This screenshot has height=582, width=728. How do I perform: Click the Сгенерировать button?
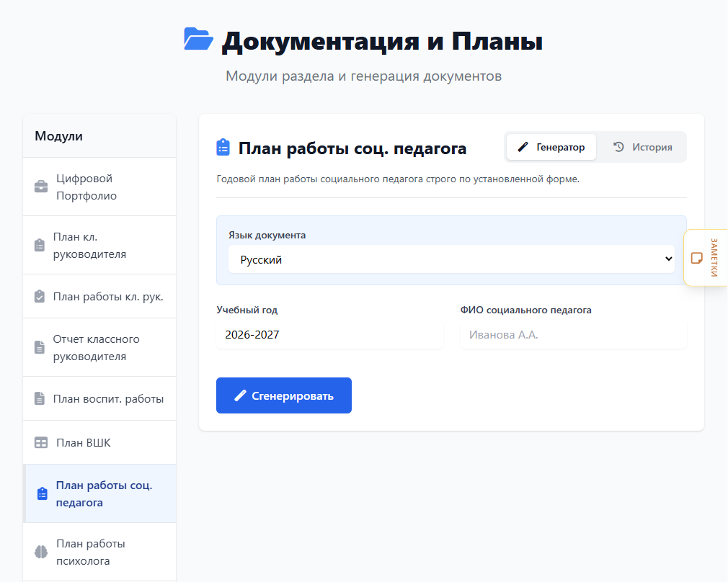284,395
